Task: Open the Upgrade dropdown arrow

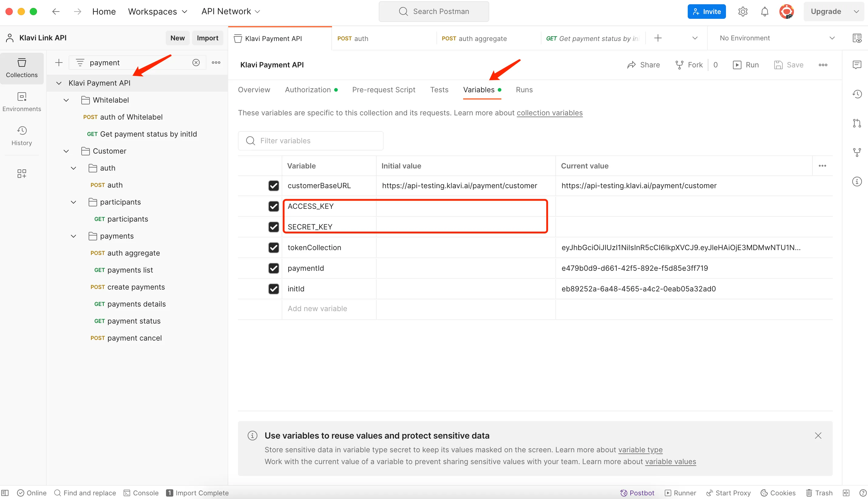Action: tap(856, 11)
